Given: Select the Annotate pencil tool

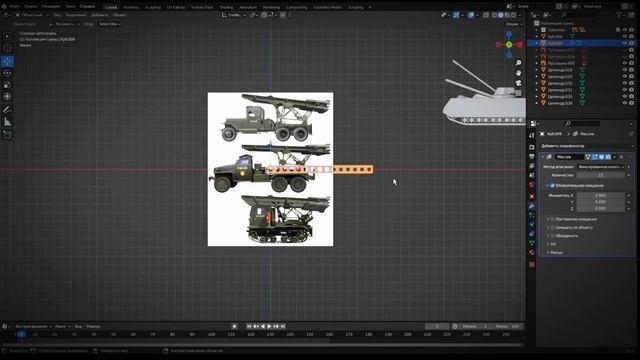Looking at the screenshot, I should (x=7, y=109).
